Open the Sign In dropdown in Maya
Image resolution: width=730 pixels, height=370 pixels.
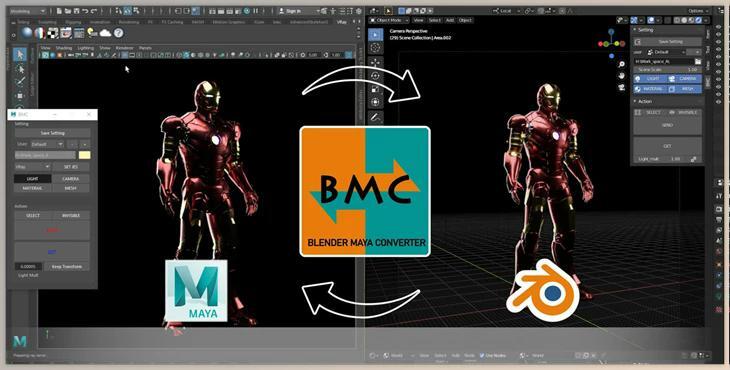tap(299, 11)
